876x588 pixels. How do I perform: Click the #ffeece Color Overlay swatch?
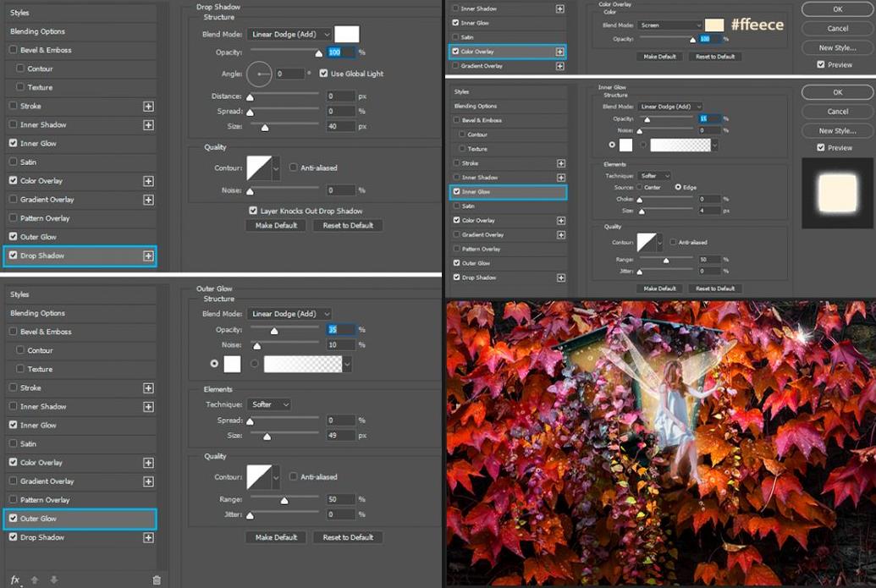714,25
